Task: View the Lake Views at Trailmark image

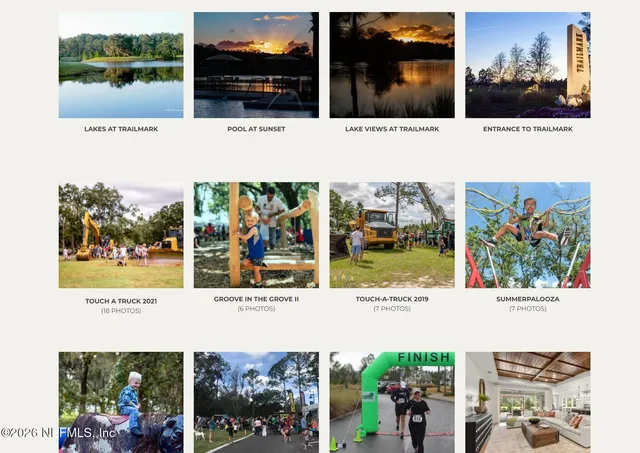Action: click(392, 65)
